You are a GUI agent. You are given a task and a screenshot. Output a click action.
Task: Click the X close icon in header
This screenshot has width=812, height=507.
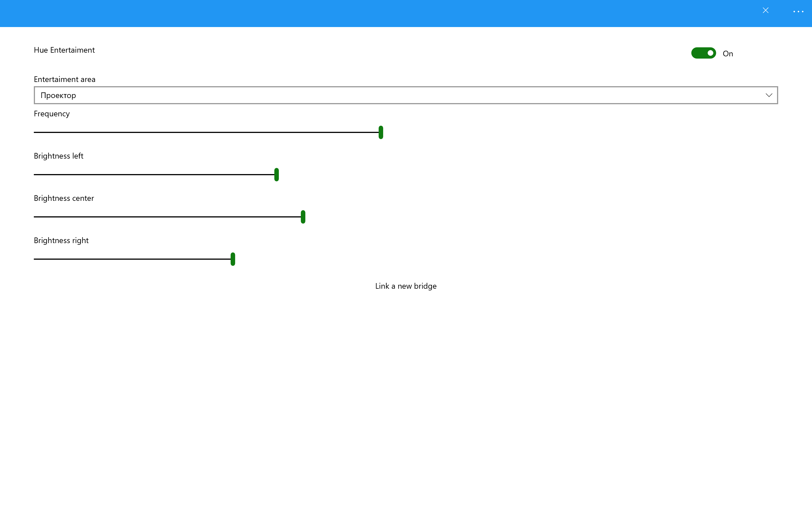click(x=765, y=10)
